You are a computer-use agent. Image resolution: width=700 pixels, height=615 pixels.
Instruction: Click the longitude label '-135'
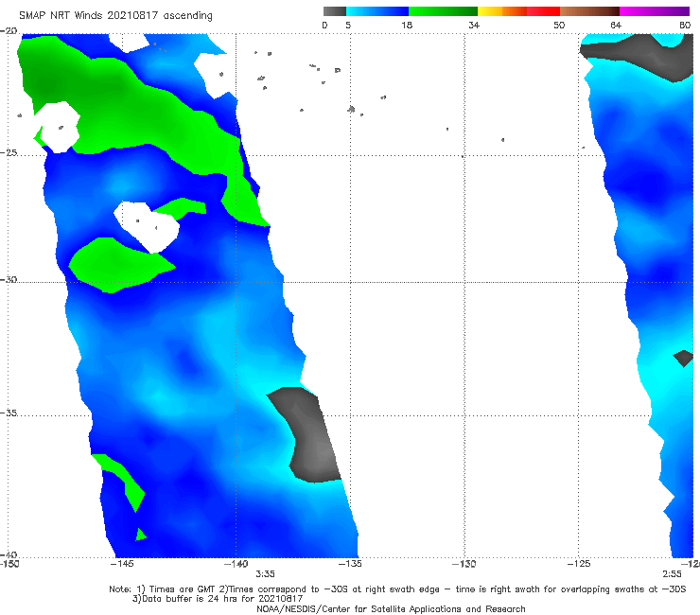click(x=350, y=564)
